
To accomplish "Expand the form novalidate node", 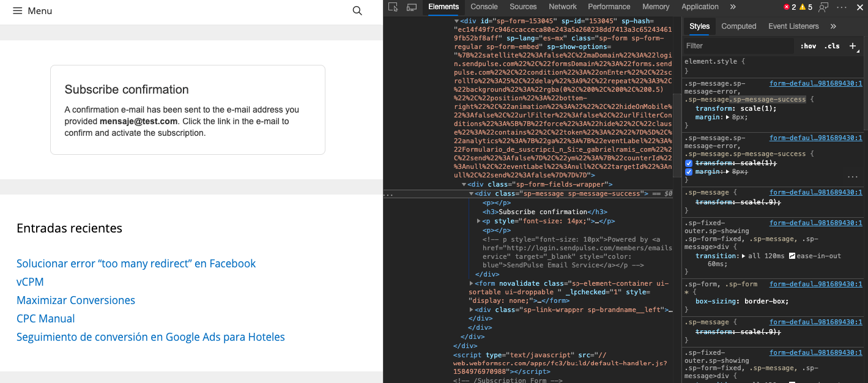I will pos(471,283).
